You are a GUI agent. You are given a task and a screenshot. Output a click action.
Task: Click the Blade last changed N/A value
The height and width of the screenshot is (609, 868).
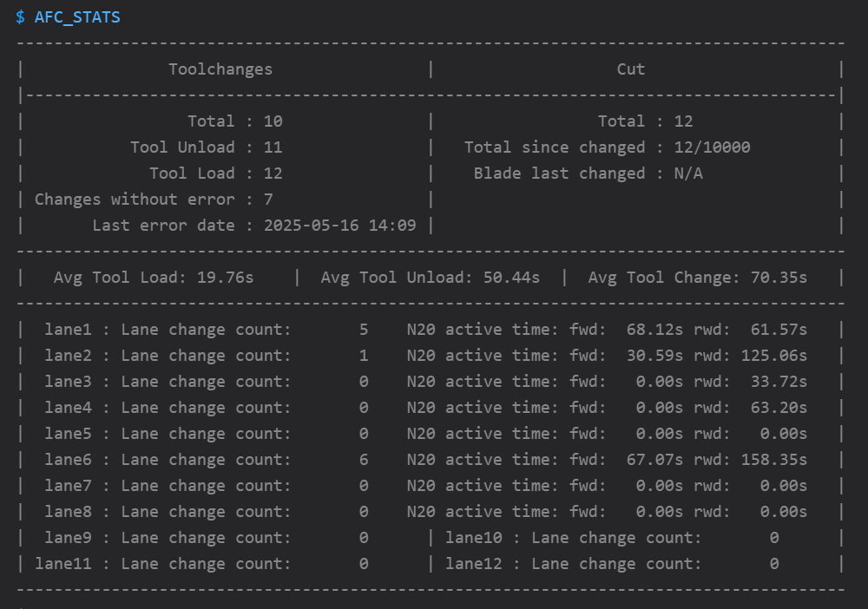(x=688, y=174)
